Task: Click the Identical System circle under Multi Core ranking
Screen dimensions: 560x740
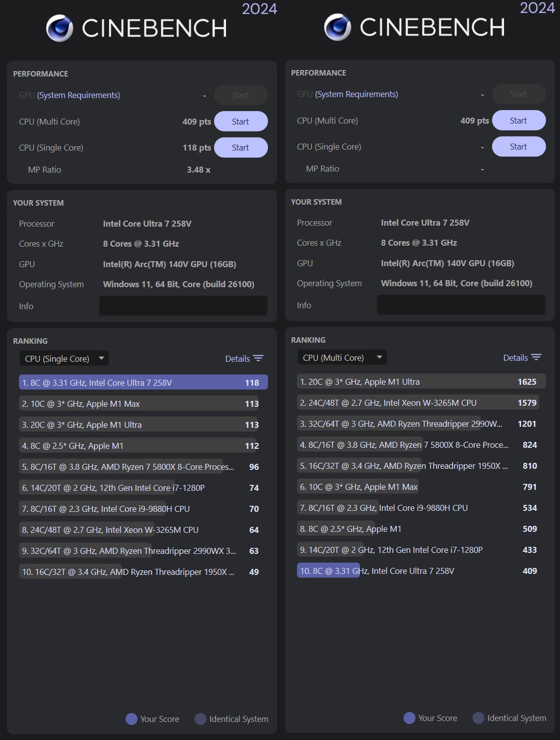Action: [478, 718]
